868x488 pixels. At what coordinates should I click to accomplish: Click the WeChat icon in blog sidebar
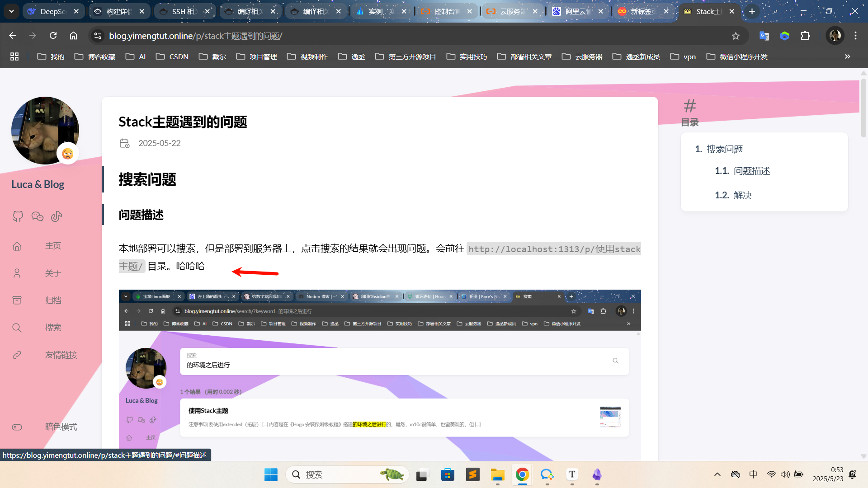click(38, 216)
